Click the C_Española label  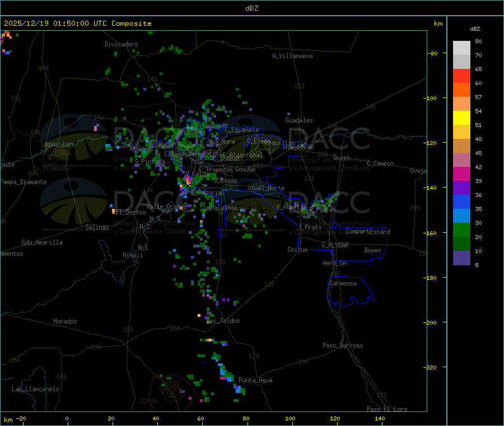(241, 130)
